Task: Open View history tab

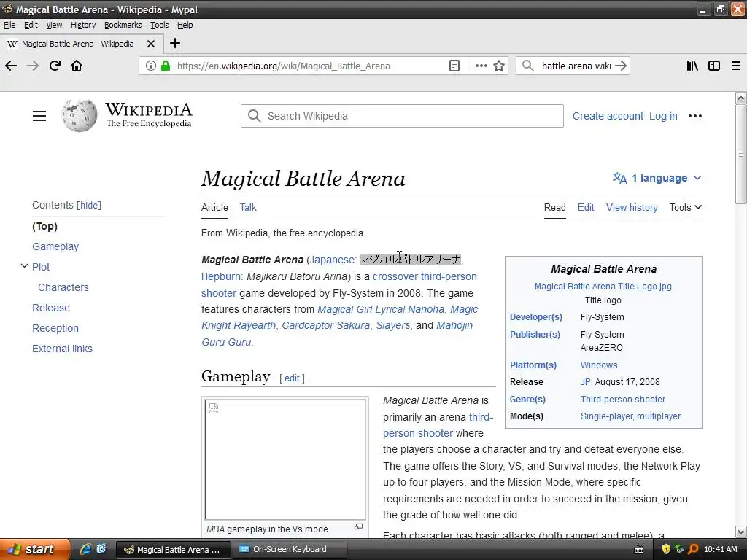Action: (632, 207)
